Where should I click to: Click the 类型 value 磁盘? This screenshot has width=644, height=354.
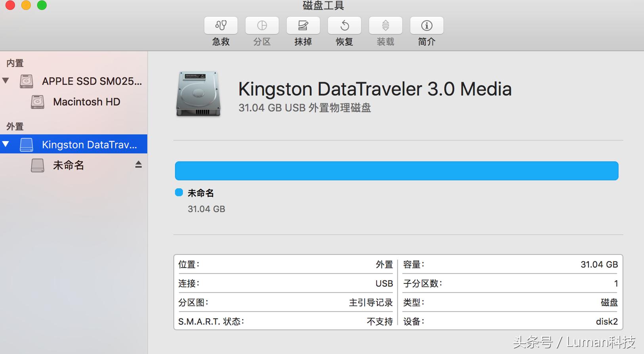(609, 302)
